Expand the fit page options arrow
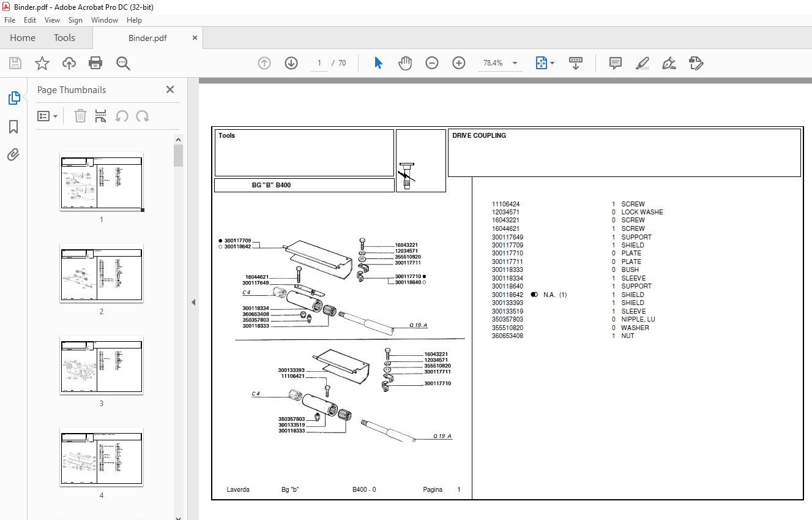Screen dimensions: 812x520 553,63
